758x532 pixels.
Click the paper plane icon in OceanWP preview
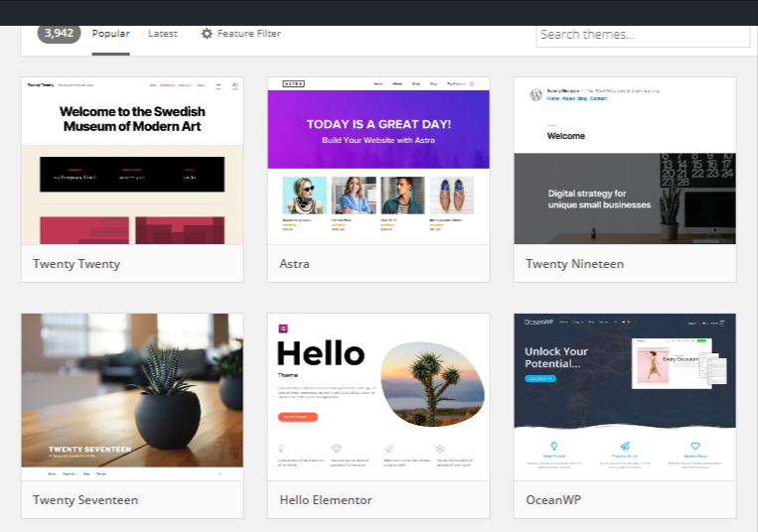click(x=625, y=446)
